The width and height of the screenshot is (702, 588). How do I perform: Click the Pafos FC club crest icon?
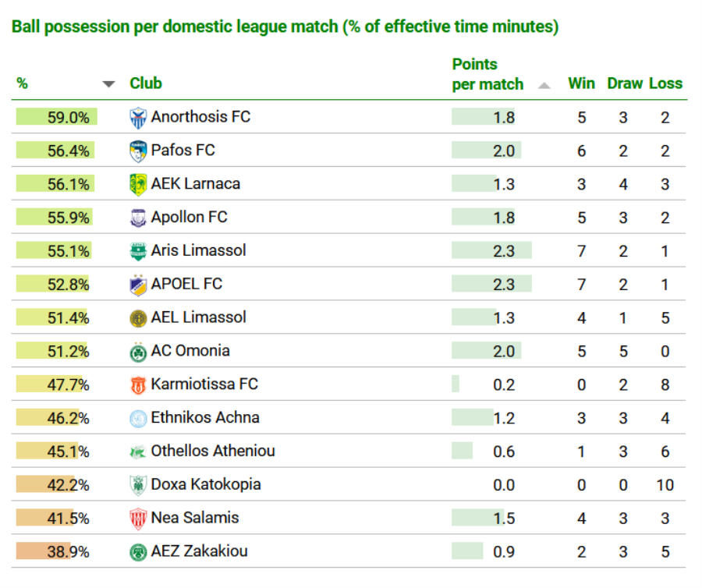pos(138,151)
